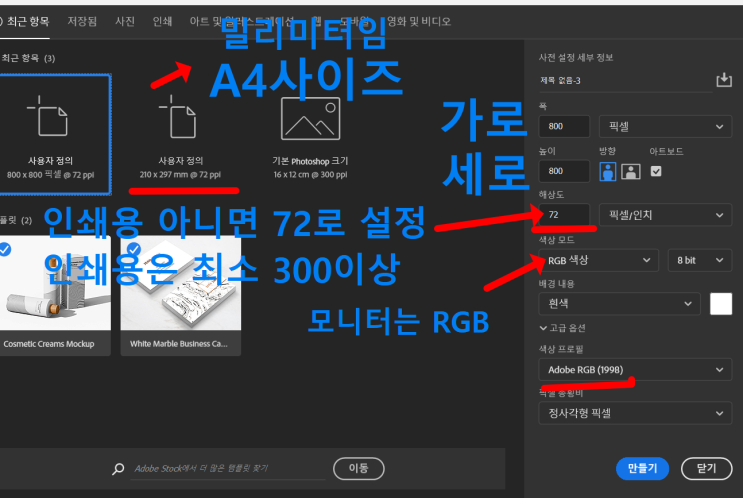This screenshot has width=743, height=498.
Task: Open the 픽셀 width unit dropdown
Action: (x=665, y=127)
